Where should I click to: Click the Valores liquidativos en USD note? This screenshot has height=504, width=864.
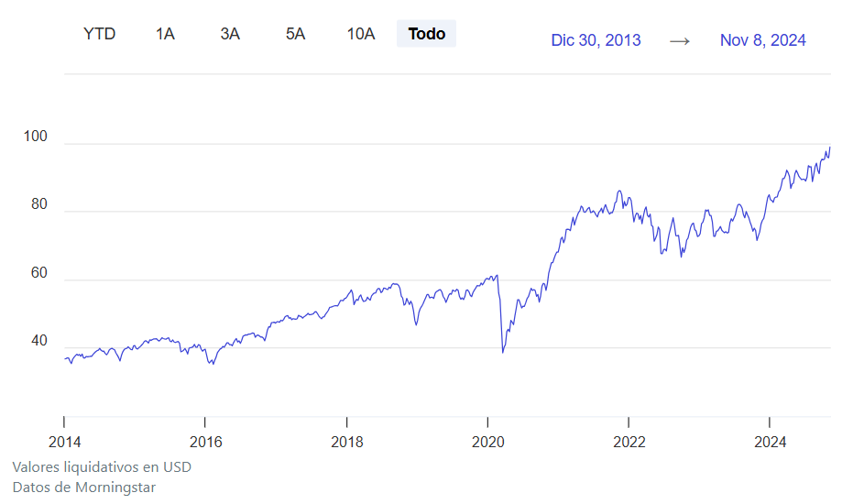coord(102,467)
